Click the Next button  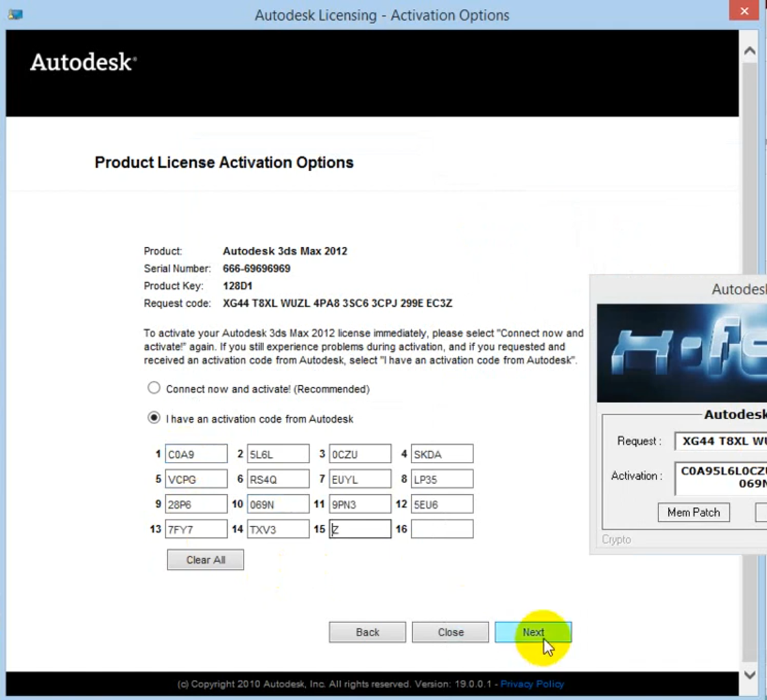(x=533, y=632)
